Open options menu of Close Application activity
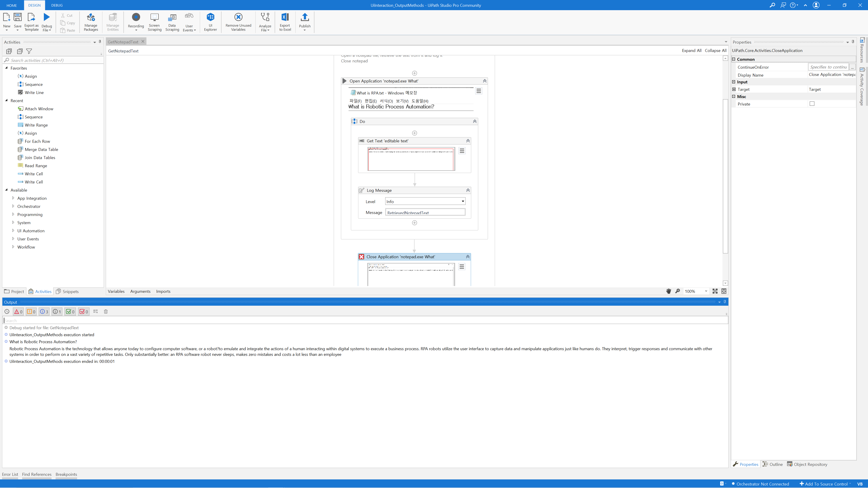 coord(462,266)
